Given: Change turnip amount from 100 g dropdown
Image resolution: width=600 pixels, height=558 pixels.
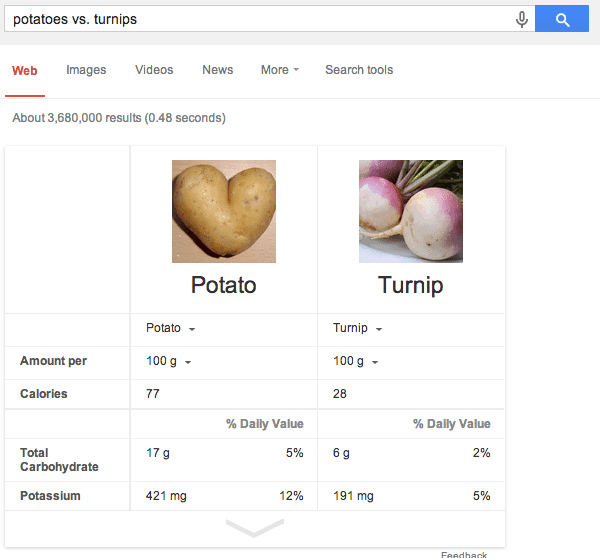Looking at the screenshot, I should pyautogui.click(x=355, y=361).
